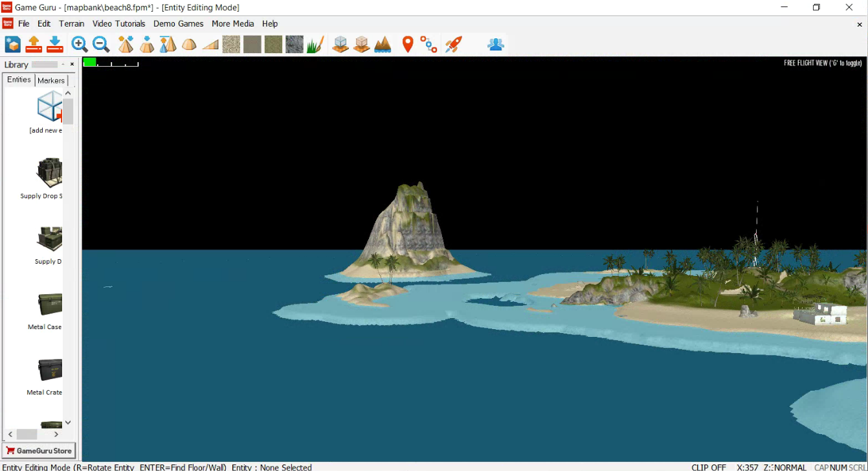Choose the gray-brown dirt texture swatch
This screenshot has height=471, width=868.
(252, 44)
